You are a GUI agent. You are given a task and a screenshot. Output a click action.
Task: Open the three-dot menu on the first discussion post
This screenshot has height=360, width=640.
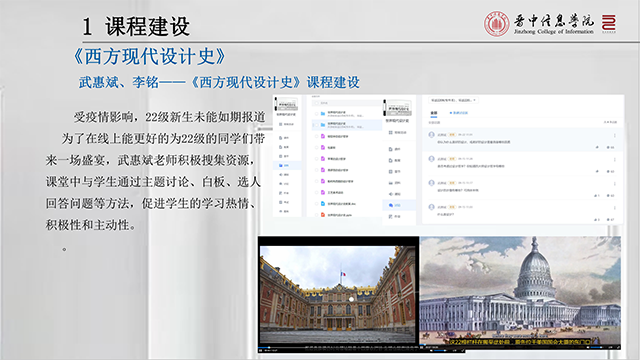(x=615, y=135)
